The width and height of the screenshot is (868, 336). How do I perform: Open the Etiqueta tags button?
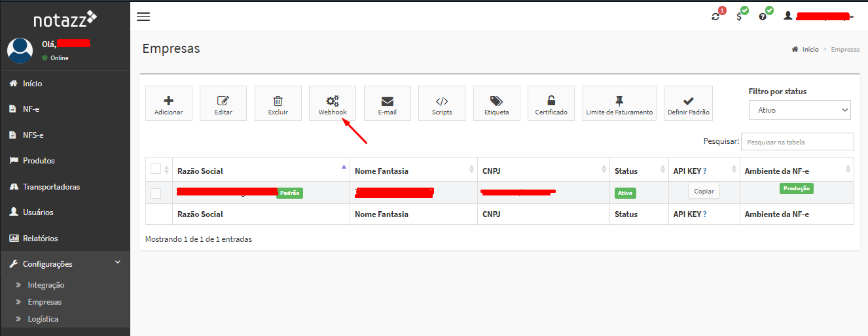tap(497, 103)
